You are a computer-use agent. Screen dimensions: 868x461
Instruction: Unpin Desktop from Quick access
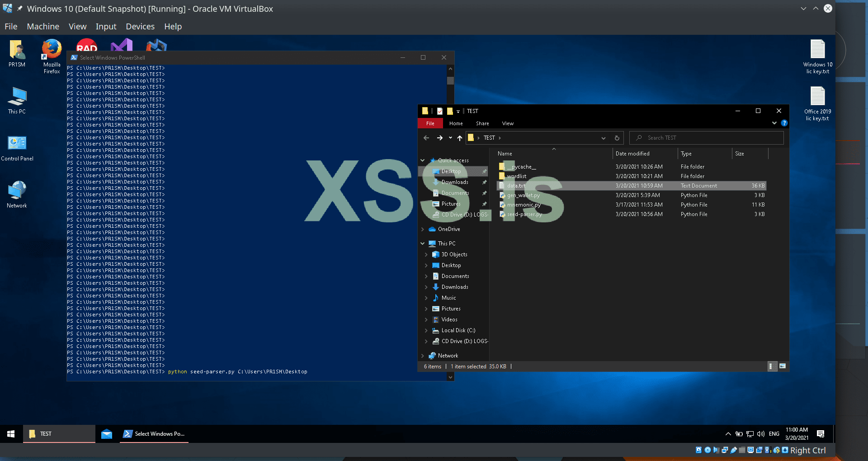[x=484, y=171]
